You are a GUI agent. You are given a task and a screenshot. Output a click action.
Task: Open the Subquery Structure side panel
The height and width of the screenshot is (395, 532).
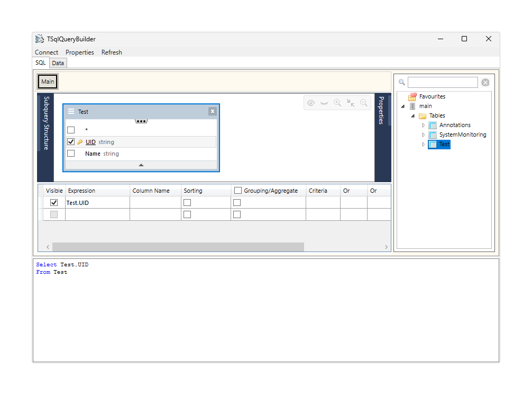[46, 123]
